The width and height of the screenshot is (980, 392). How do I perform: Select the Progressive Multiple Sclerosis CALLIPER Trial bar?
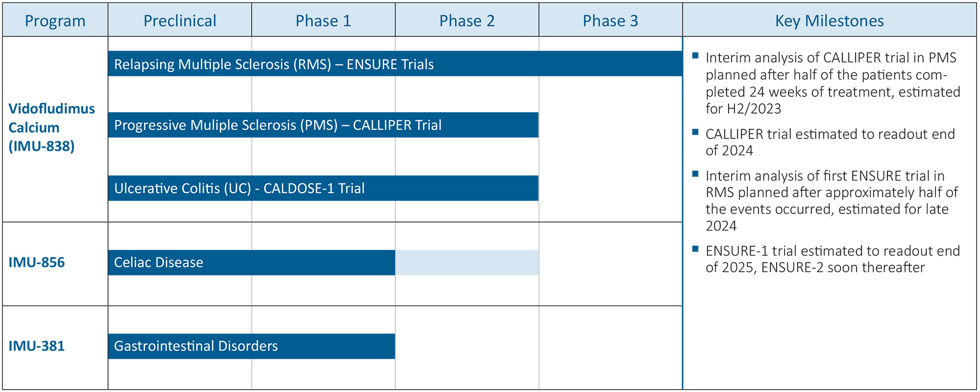[x=323, y=125]
